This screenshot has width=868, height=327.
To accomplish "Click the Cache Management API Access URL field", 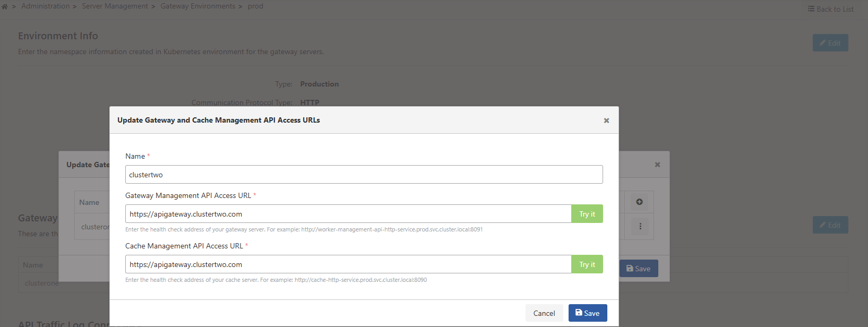I will coord(348,264).
